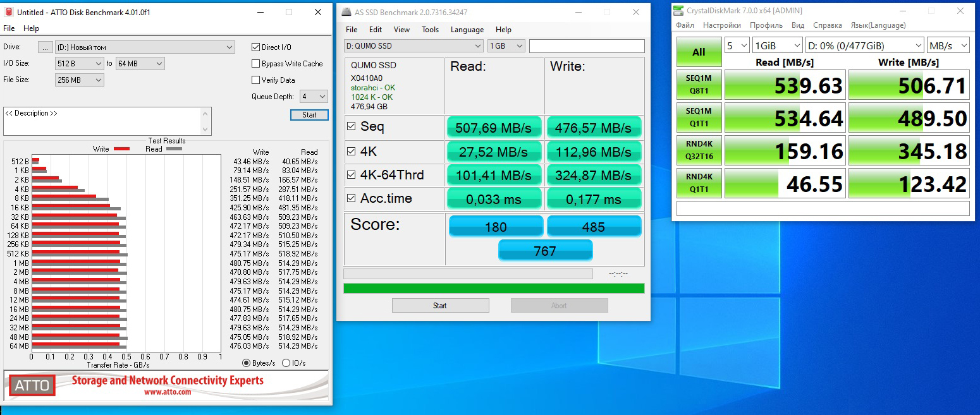Uncheck the Seq test in AS SSD
Viewport: 980px width, 415px height.
click(x=352, y=126)
